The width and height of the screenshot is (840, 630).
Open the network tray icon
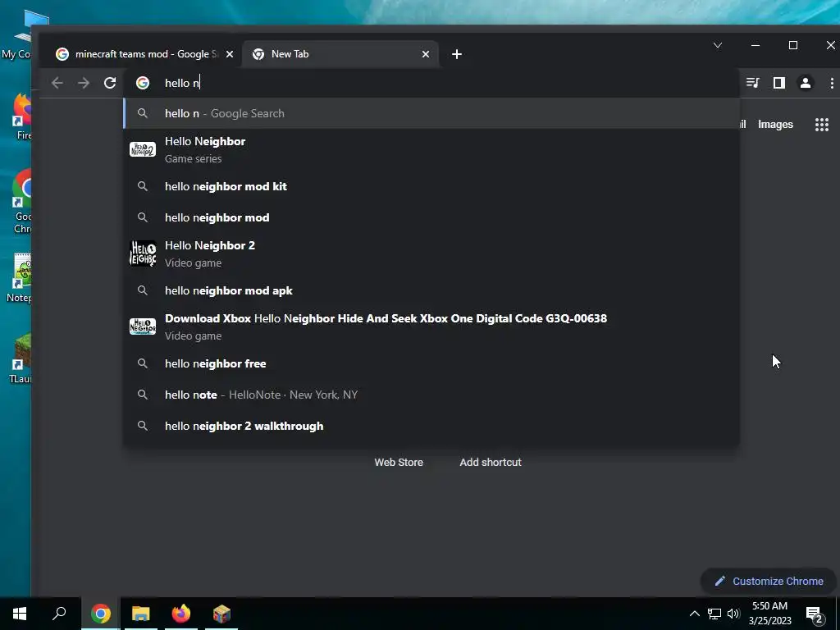(714, 614)
